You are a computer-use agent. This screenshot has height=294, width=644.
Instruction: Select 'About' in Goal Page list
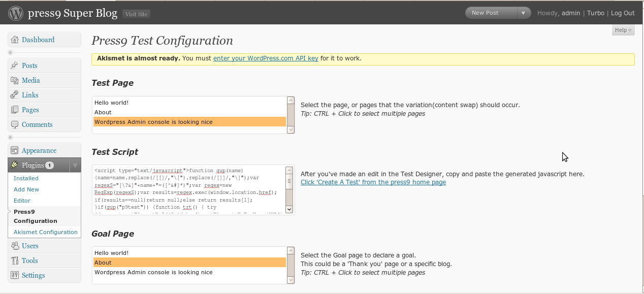click(x=189, y=263)
